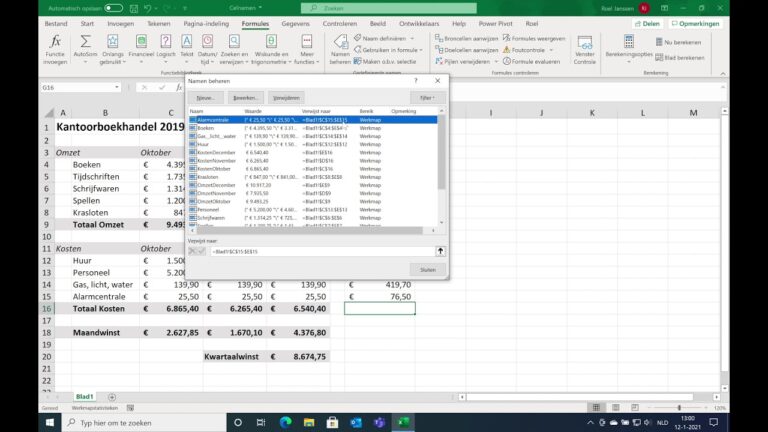Viewport: 768px width, 432px height.
Task: Adjust the zoom slider in status bar
Action: (679, 408)
